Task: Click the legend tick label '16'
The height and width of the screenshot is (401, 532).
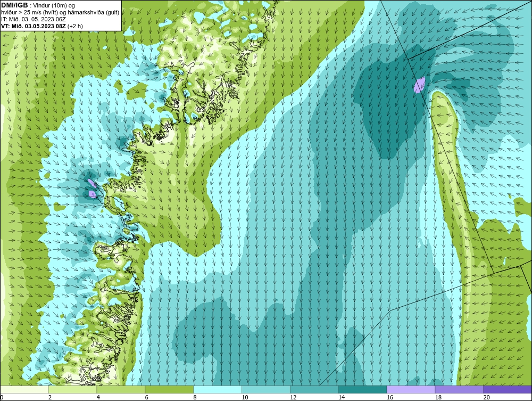Action: (390, 397)
